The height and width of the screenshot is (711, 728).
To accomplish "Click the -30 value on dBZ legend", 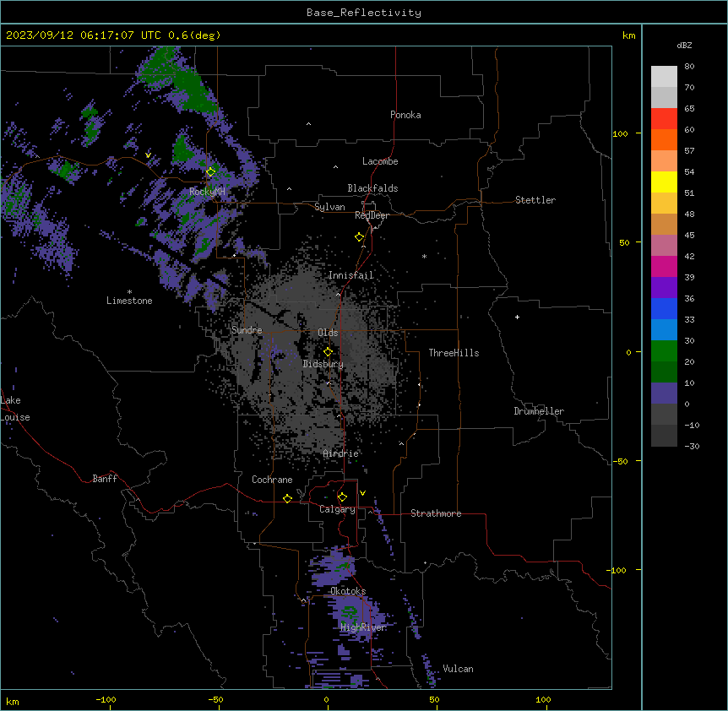I will tap(692, 446).
